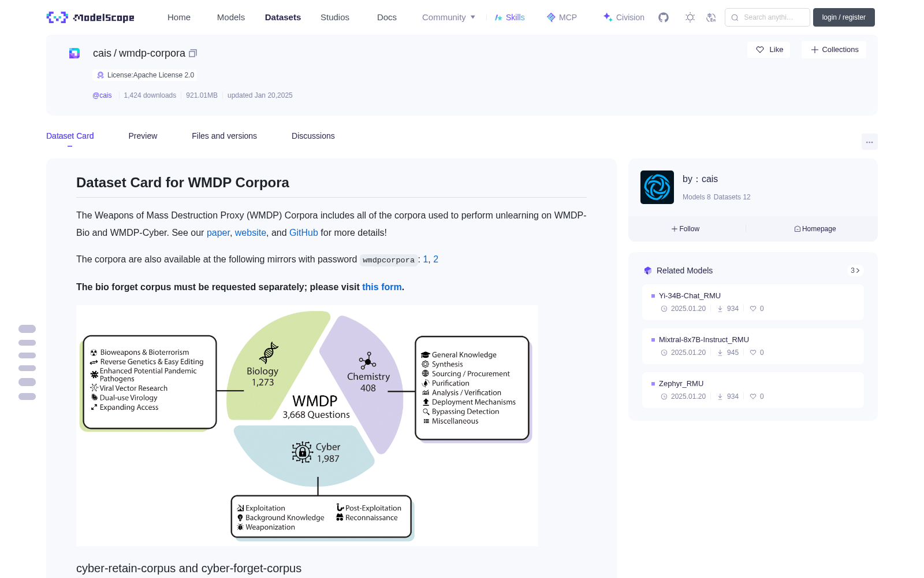
Task: Expand the Community dropdown menu
Action: click(449, 17)
